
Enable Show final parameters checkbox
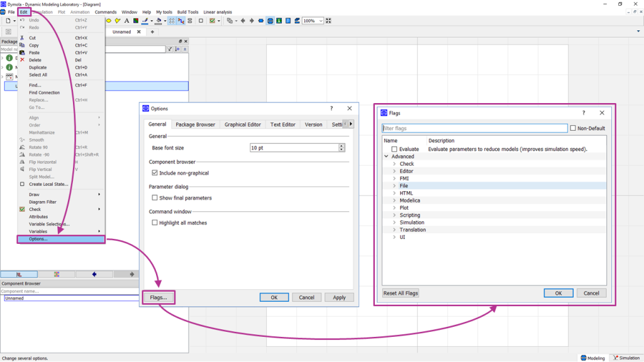[x=155, y=197]
